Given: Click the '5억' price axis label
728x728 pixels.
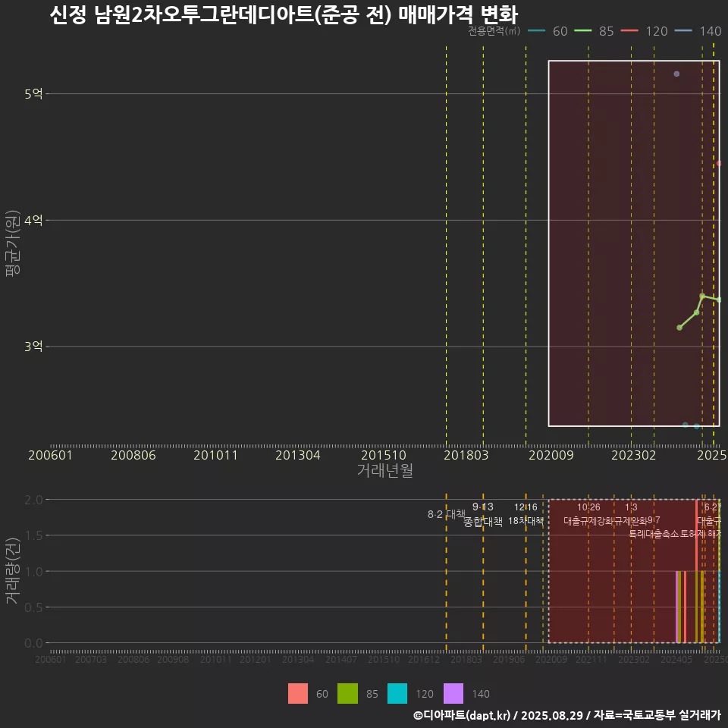Looking at the screenshot, I should click(x=33, y=94).
